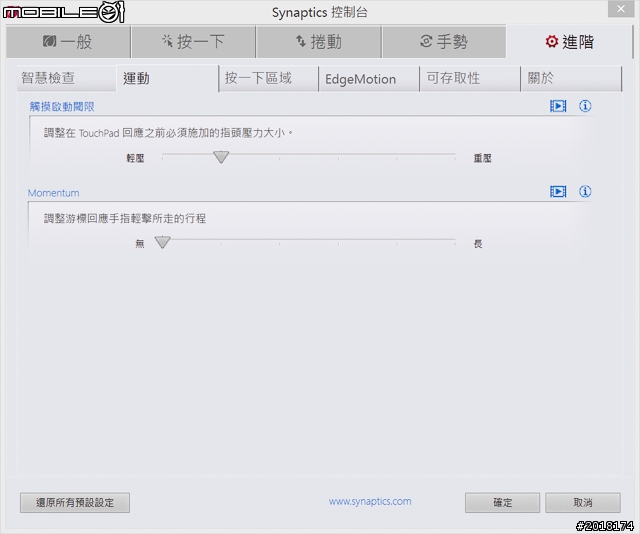The image size is (640, 534).
Task: Select the 進階 main tab
Action: coord(569,42)
